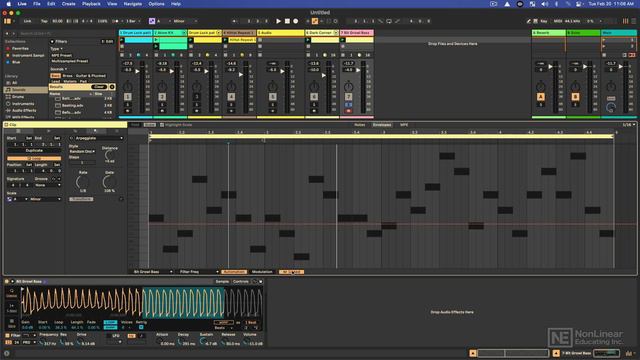Open the clip Scale Minor dropdown
Image resolution: width=640 pixels, height=360 pixels.
pyautogui.click(x=45, y=199)
